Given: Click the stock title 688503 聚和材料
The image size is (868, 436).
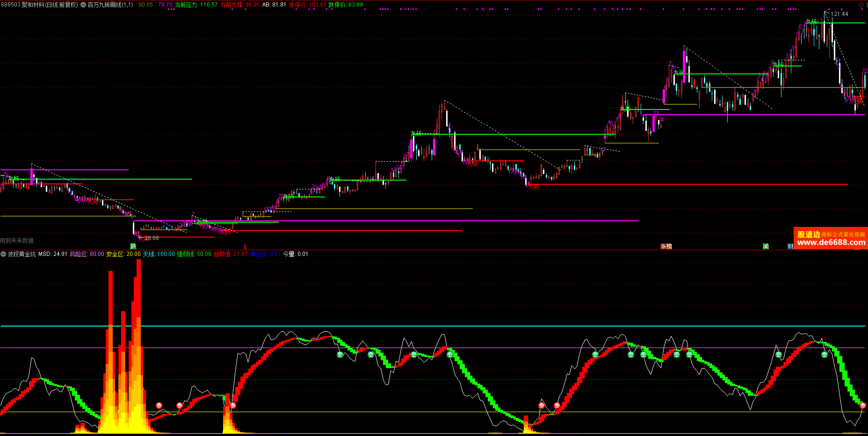Looking at the screenshot, I should 22,5.
